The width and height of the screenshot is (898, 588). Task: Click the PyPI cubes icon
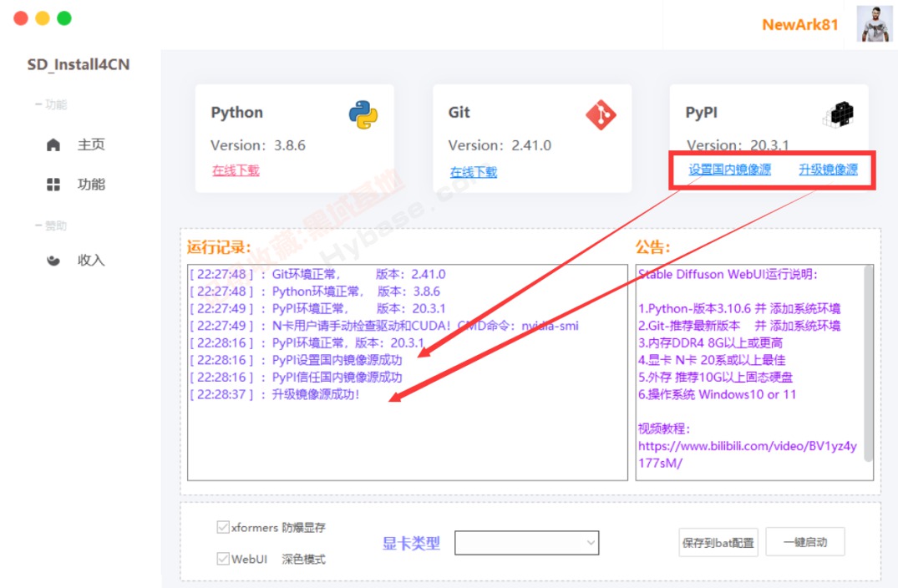839,114
